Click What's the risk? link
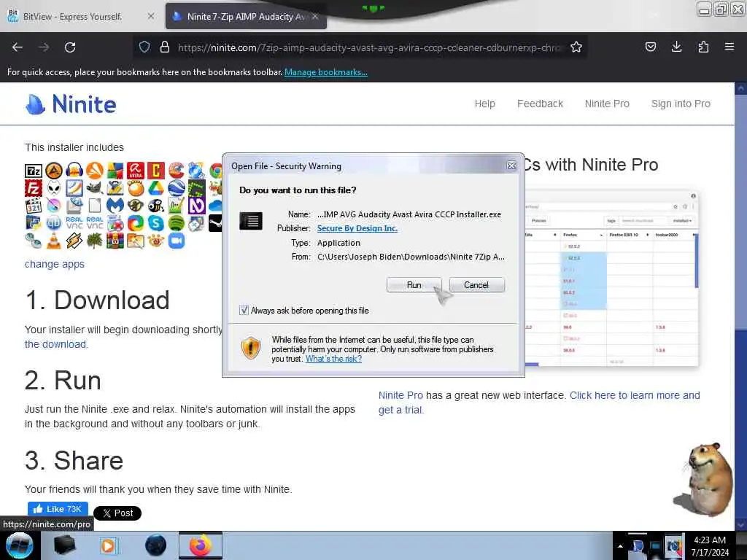This screenshot has height=560, width=747. [x=333, y=359]
